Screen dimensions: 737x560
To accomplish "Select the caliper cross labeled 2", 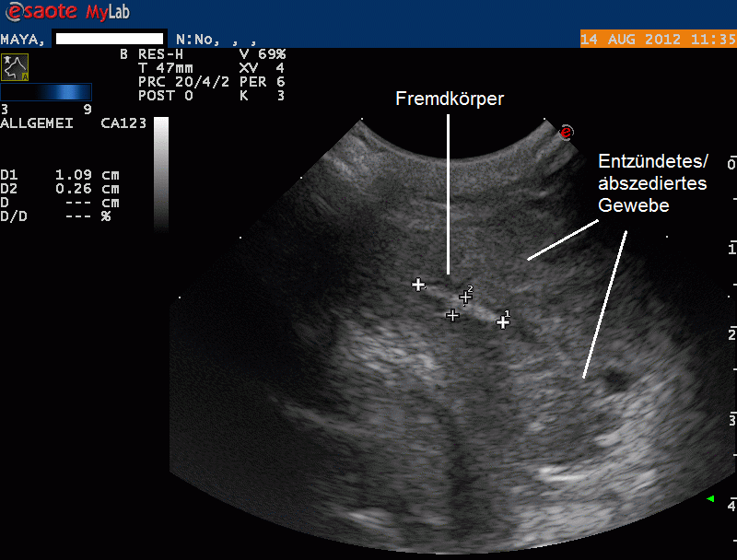I will point(465,297).
